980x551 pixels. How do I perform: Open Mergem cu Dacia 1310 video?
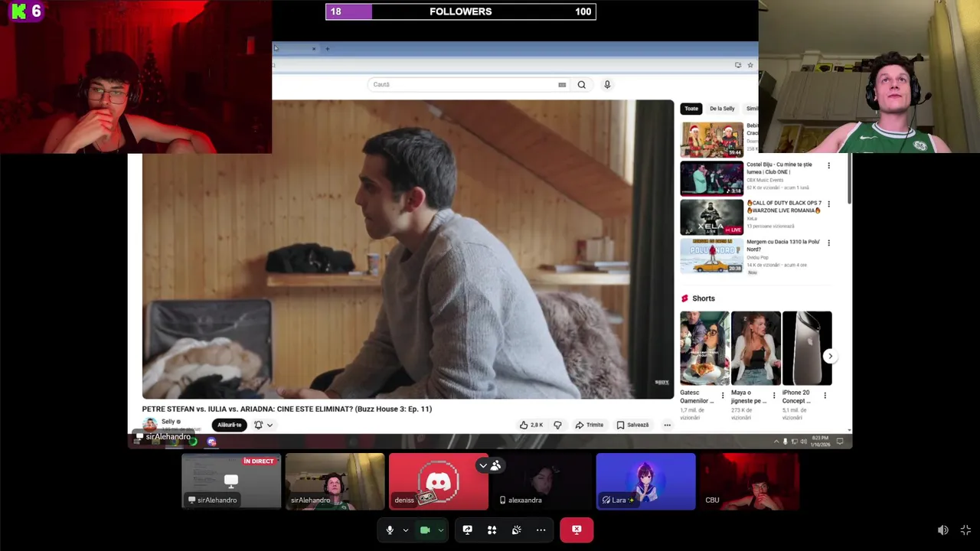pyautogui.click(x=783, y=245)
